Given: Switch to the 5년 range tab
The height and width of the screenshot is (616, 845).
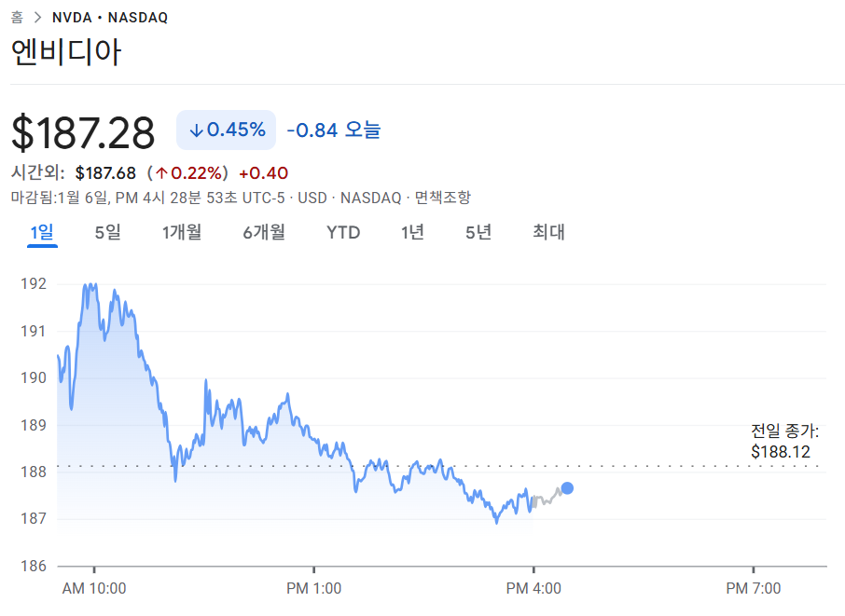Looking at the screenshot, I should click(478, 233).
